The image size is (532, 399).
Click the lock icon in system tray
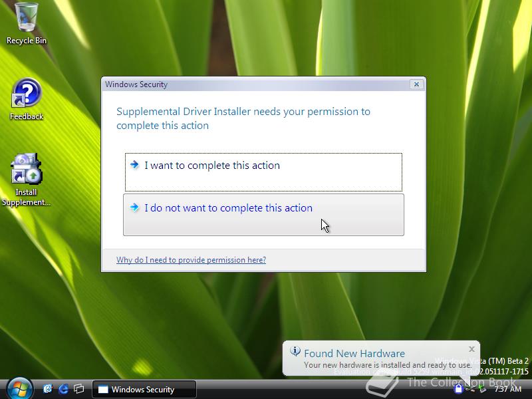pos(458,389)
